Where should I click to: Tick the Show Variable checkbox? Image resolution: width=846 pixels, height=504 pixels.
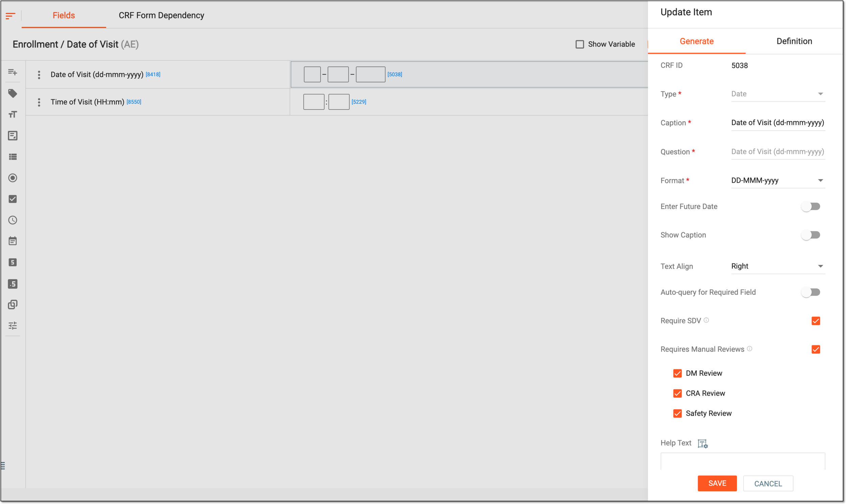(580, 45)
